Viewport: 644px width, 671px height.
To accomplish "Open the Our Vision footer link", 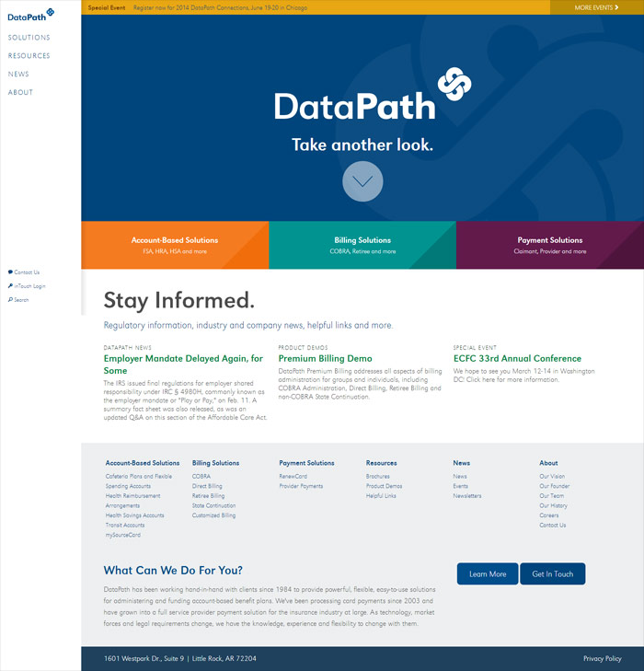I will click(552, 476).
